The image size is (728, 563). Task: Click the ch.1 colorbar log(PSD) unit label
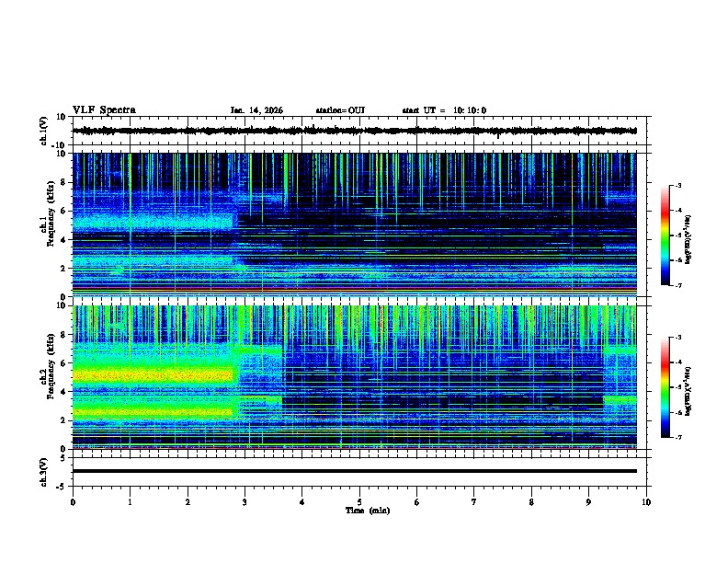688,240
